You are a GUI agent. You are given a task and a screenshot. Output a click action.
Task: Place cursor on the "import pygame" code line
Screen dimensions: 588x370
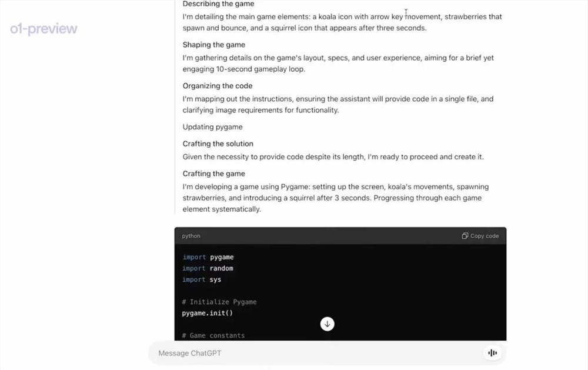208,257
